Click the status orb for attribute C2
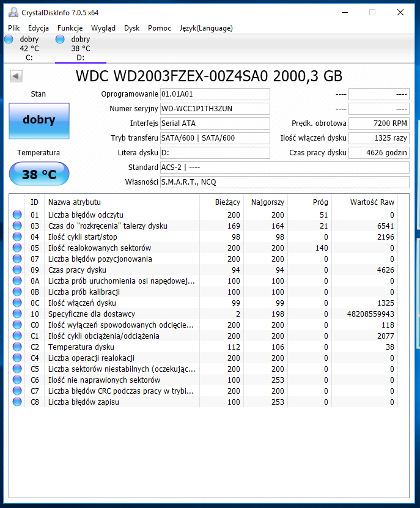This screenshot has height=508, width=420. tap(17, 347)
